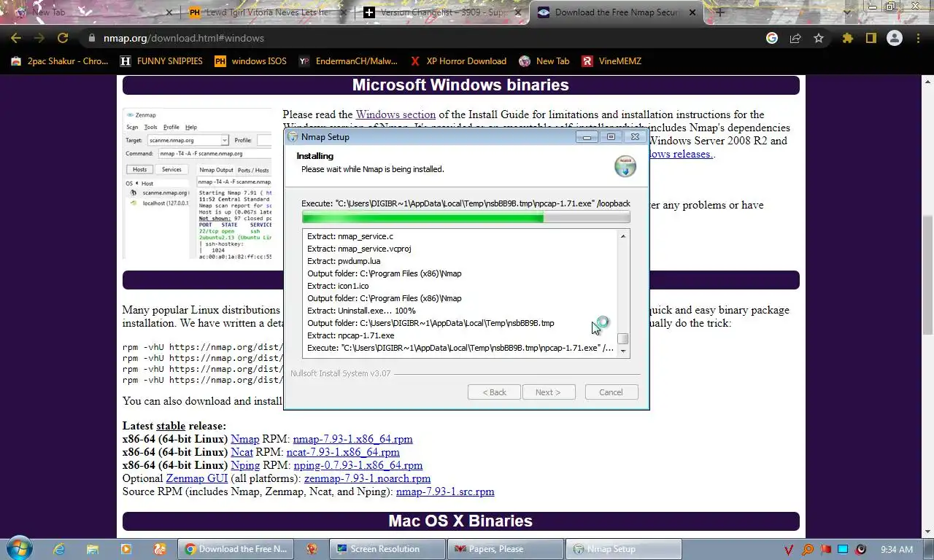This screenshot has width=934, height=560.
Task: Click the Nmap RPM link
Action: coord(244,439)
